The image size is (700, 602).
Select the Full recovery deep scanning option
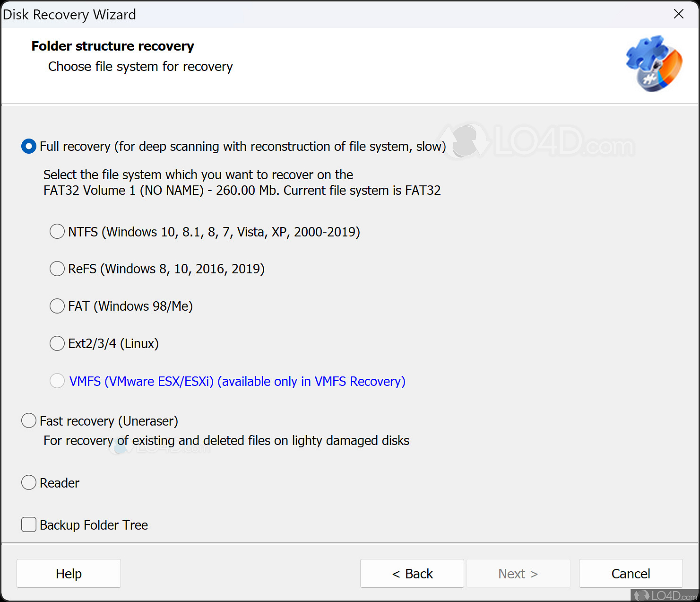point(28,146)
